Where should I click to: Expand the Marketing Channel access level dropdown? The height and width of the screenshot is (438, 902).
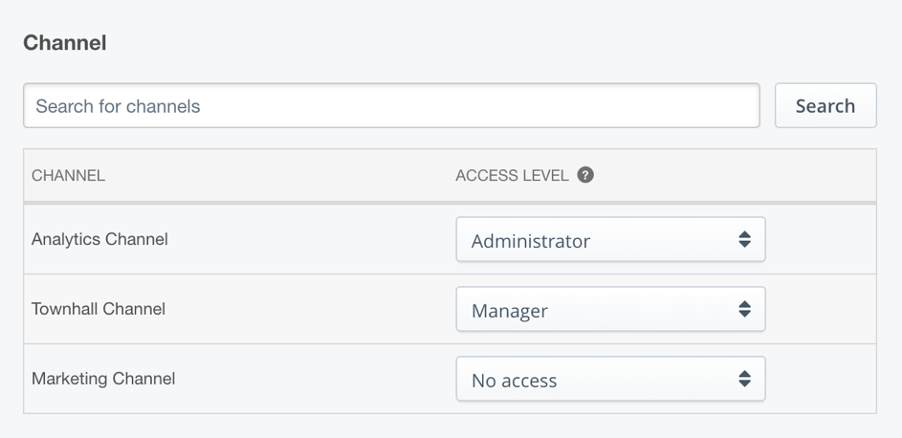[x=610, y=379]
